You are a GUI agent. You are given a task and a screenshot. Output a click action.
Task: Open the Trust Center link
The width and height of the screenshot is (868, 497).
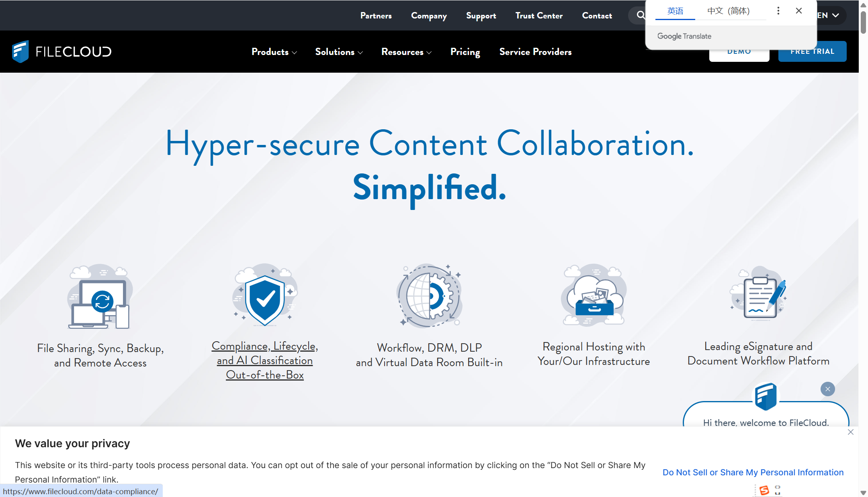(x=539, y=16)
